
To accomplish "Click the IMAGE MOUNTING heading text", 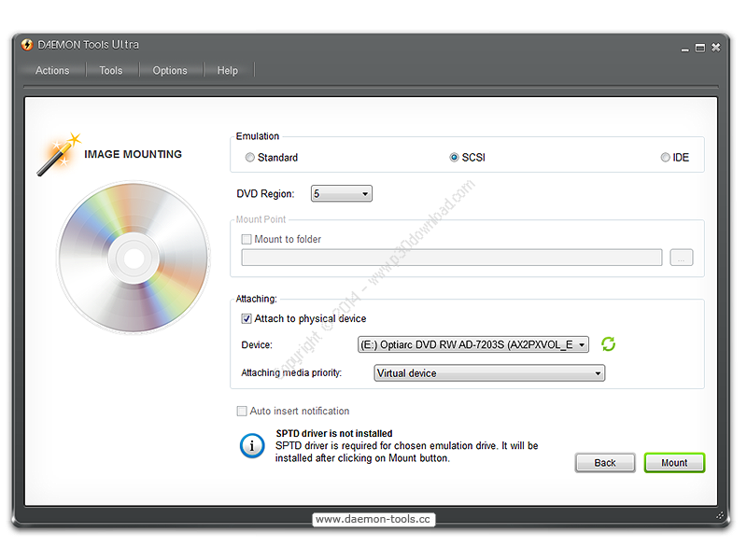I will [133, 154].
